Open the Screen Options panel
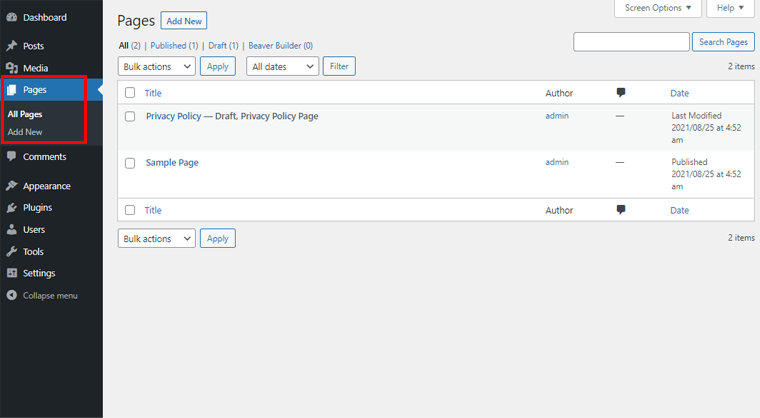This screenshot has width=760, height=418. pyautogui.click(x=656, y=8)
